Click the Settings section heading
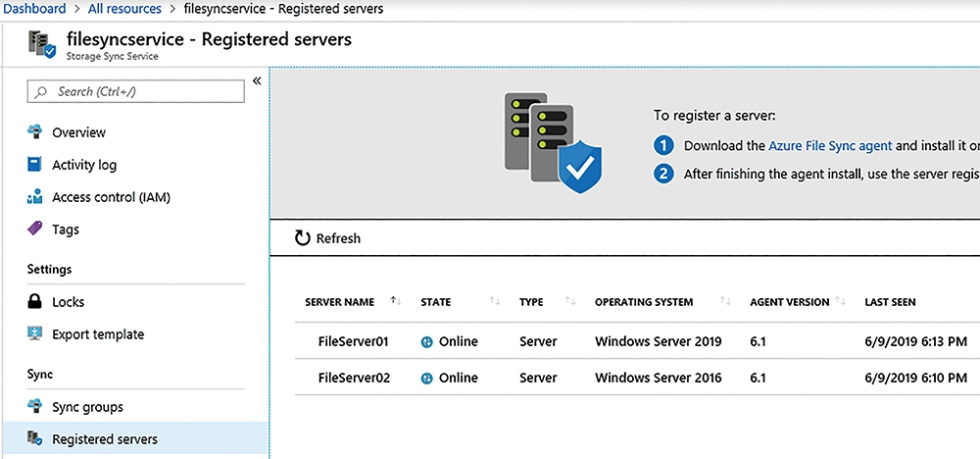The height and width of the screenshot is (459, 980). tap(49, 269)
